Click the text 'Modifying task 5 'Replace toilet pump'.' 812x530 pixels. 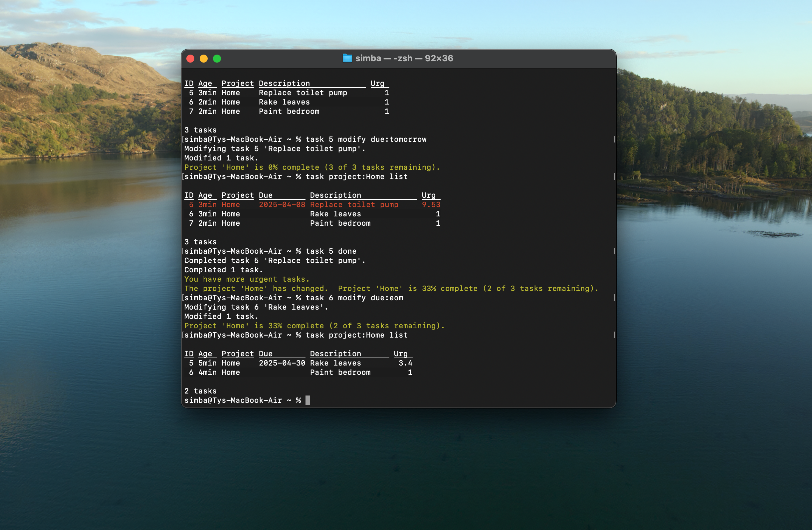(275, 149)
